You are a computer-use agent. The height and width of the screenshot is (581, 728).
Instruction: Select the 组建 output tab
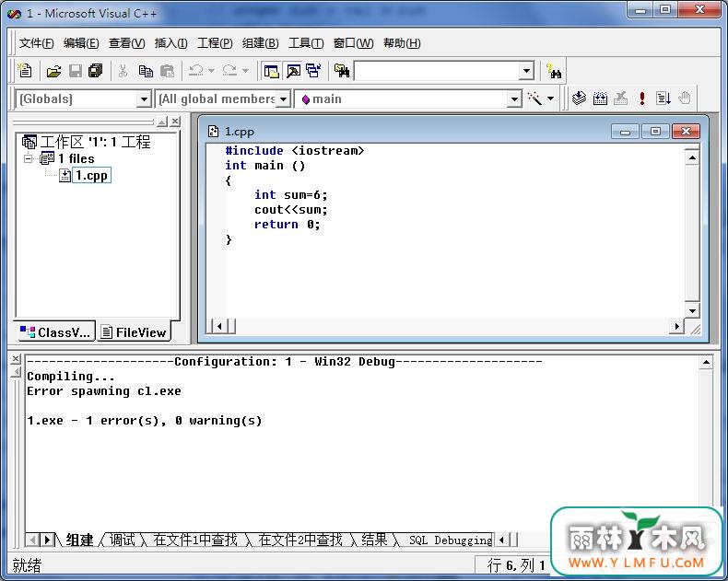pyautogui.click(x=79, y=540)
